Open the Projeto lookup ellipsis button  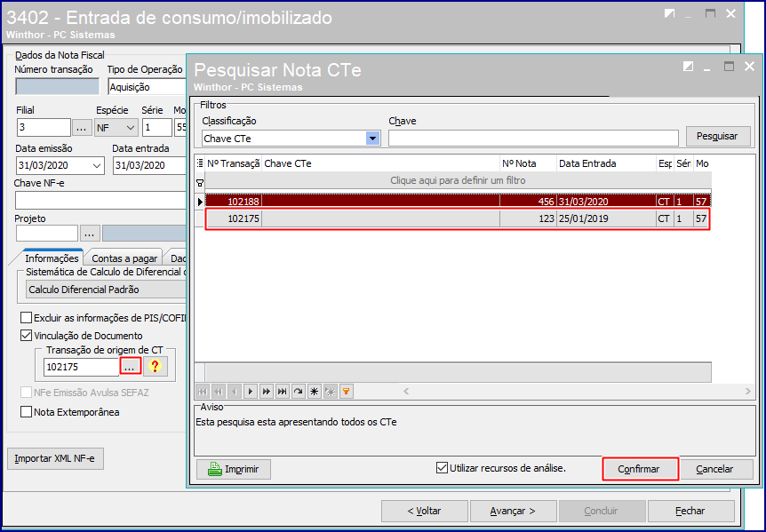click(90, 234)
